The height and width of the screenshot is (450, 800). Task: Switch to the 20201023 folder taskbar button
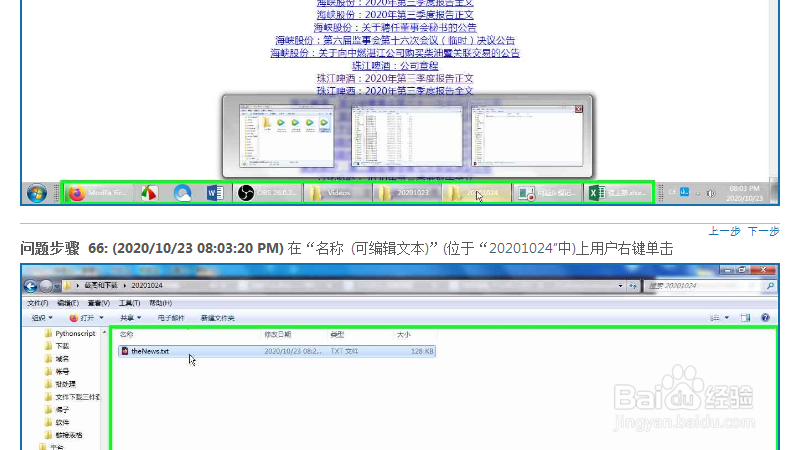(x=407, y=193)
